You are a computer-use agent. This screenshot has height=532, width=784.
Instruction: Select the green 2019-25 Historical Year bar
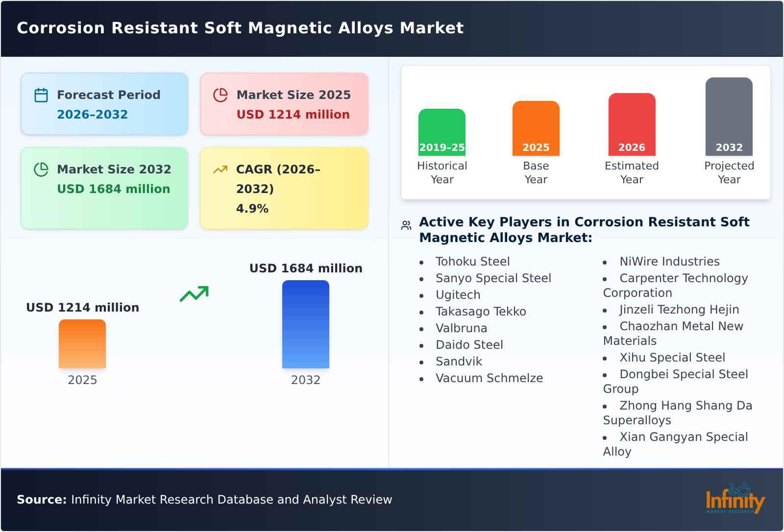[441, 132]
